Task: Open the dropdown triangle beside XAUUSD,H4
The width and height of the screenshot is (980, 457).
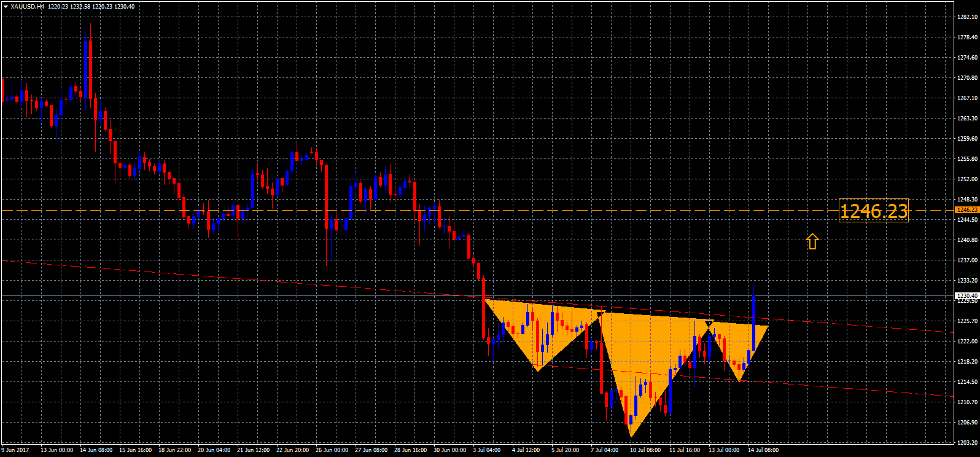Action: (x=6, y=7)
